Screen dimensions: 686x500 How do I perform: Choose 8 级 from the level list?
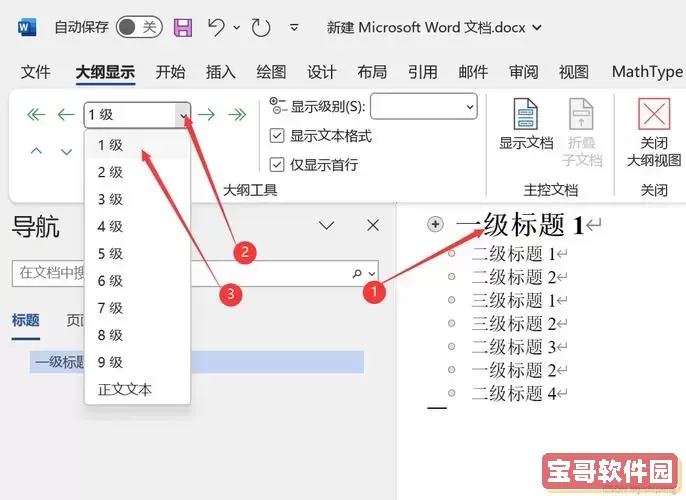[x=137, y=335]
